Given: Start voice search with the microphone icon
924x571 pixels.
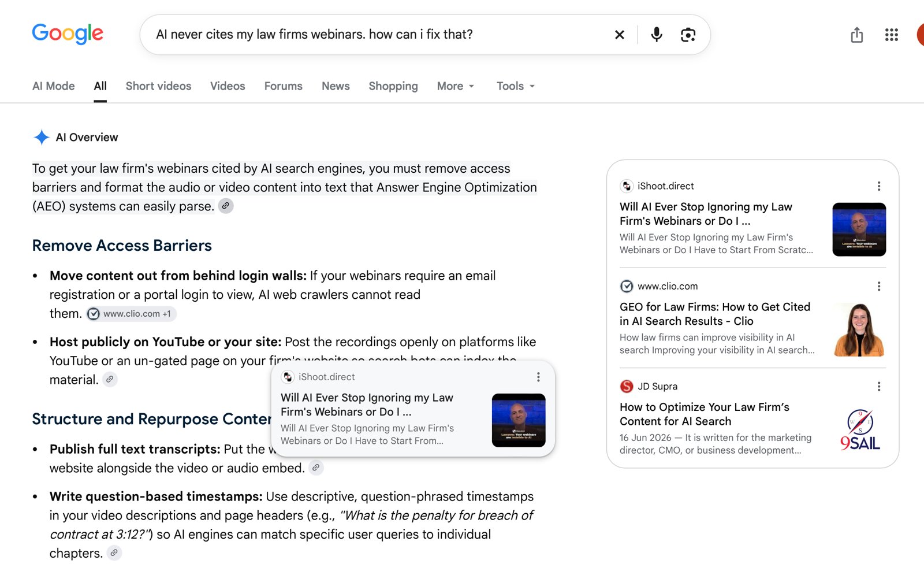Looking at the screenshot, I should click(x=657, y=35).
